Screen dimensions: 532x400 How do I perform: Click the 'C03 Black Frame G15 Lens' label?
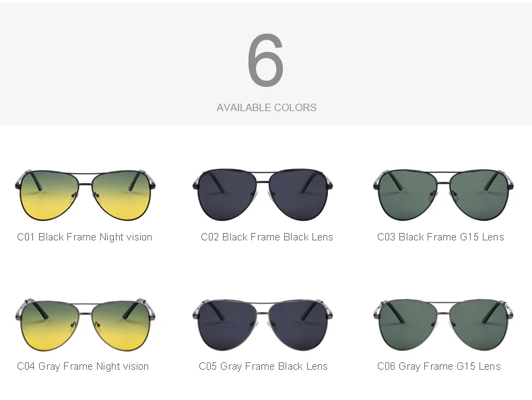(x=440, y=237)
